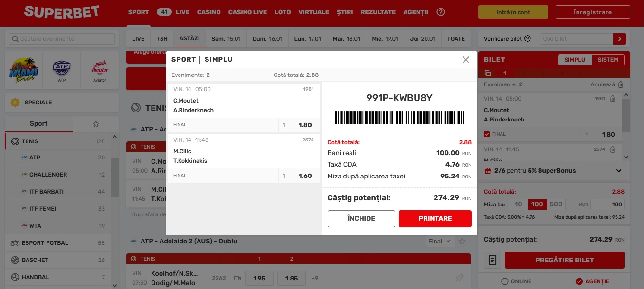Image resolution: width=644 pixels, height=289 pixels.
Task: Click the ITF Barbati league icon
Action: coord(24,192)
